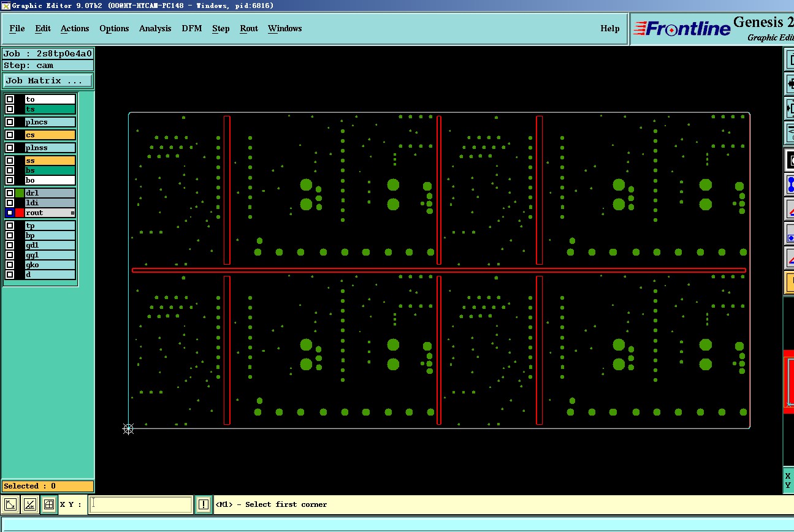Select the plnss layer name
The width and height of the screenshot is (794, 532).
[x=50, y=148]
